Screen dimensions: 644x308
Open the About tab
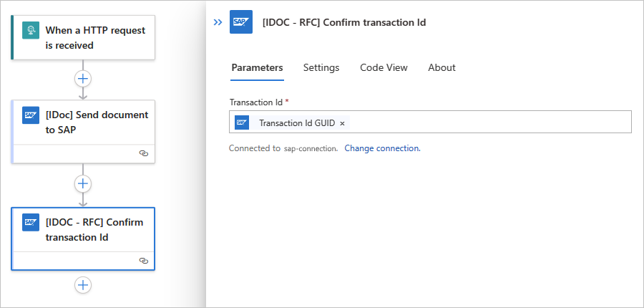pos(441,67)
